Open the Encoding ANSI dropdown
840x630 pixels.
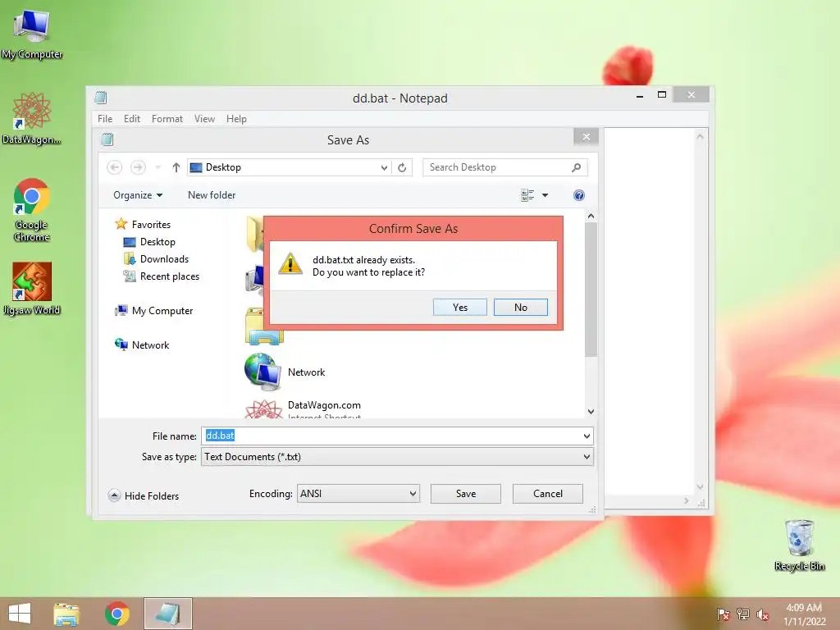358,493
